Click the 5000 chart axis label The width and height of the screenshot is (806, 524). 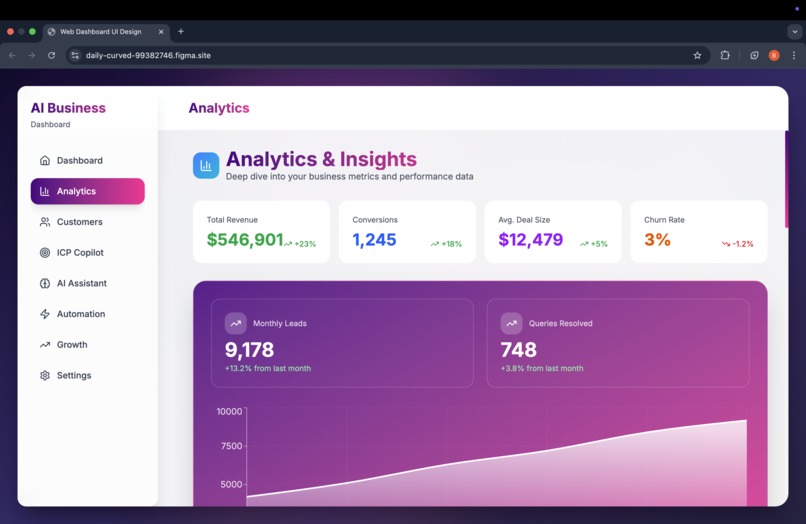[231, 484]
